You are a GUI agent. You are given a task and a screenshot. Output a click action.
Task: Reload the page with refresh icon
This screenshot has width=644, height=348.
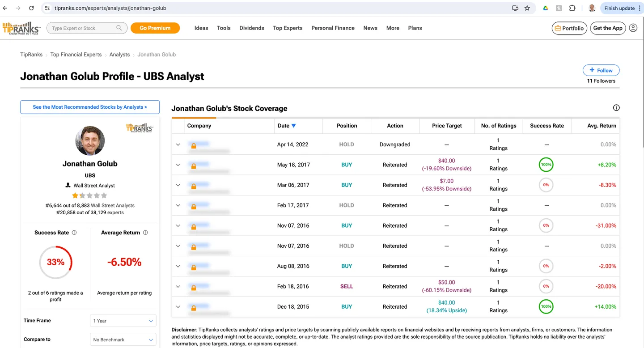pyautogui.click(x=31, y=8)
